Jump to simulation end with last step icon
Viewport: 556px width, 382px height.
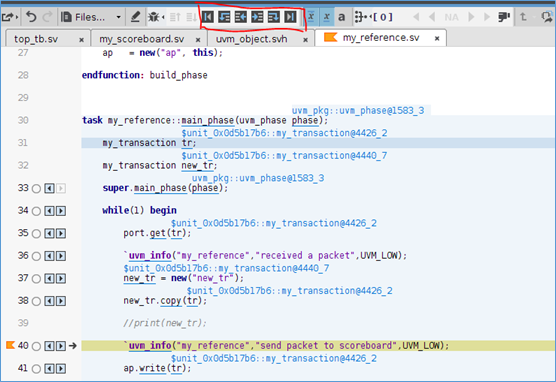click(x=290, y=17)
